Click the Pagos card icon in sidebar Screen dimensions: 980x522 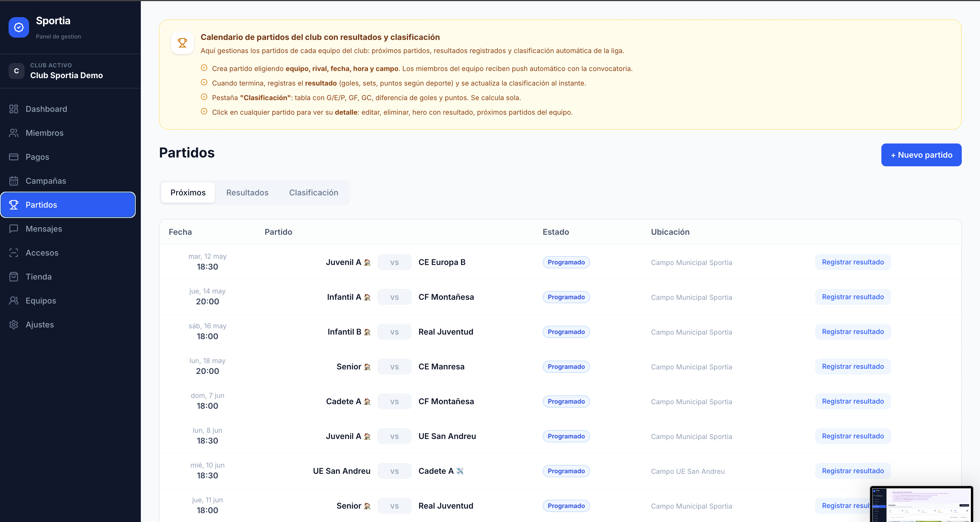coord(14,157)
